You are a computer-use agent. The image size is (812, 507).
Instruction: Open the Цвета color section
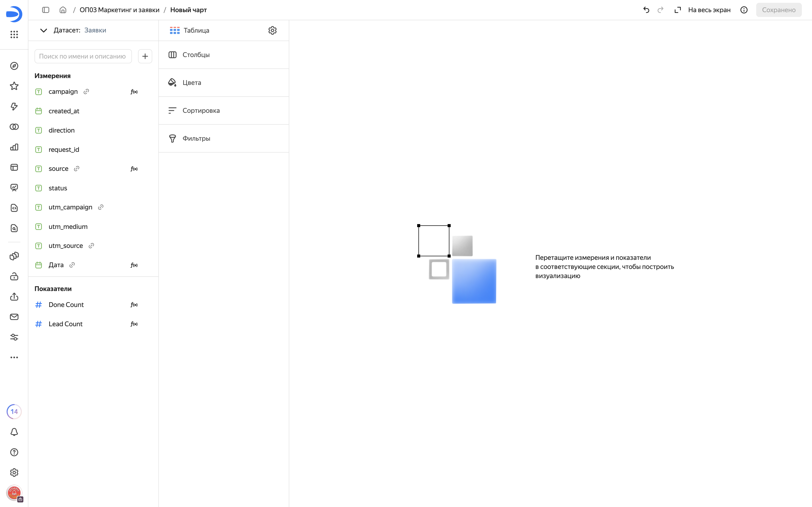point(224,83)
